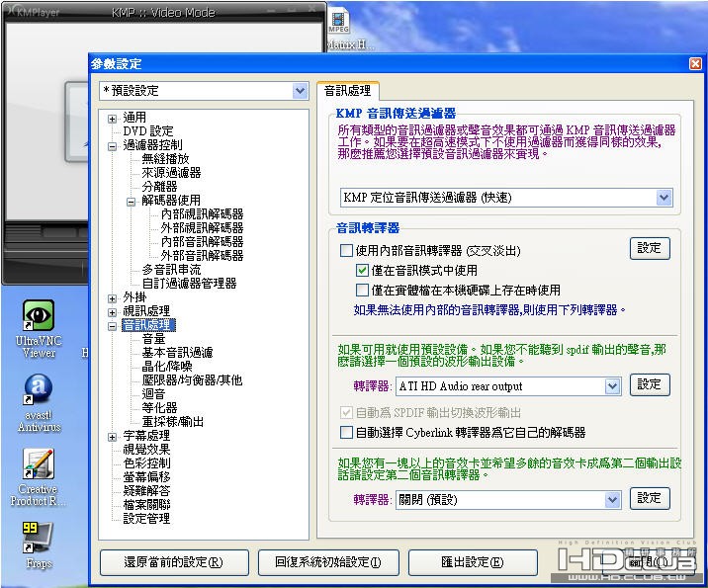Image resolution: width=708 pixels, height=588 pixels.
Task: Select the 音訊處理 tab
Action: click(348, 91)
